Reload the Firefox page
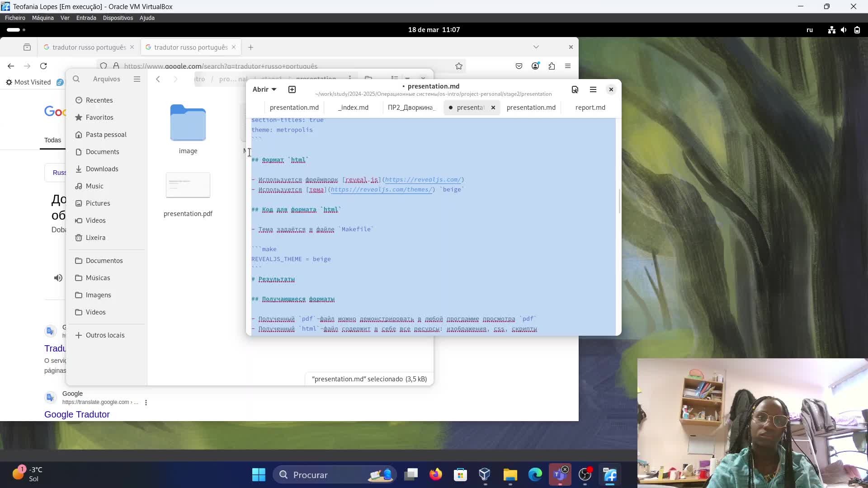Screen dimensions: 868x488 (43, 66)
